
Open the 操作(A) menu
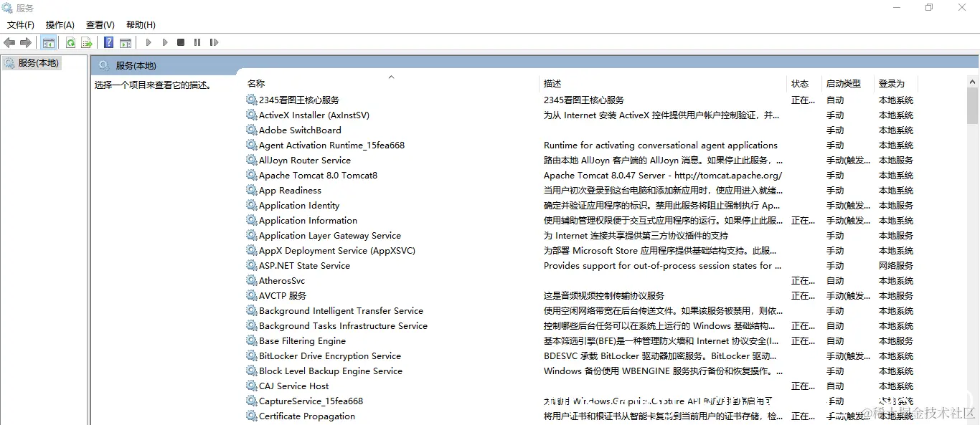pyautogui.click(x=60, y=25)
